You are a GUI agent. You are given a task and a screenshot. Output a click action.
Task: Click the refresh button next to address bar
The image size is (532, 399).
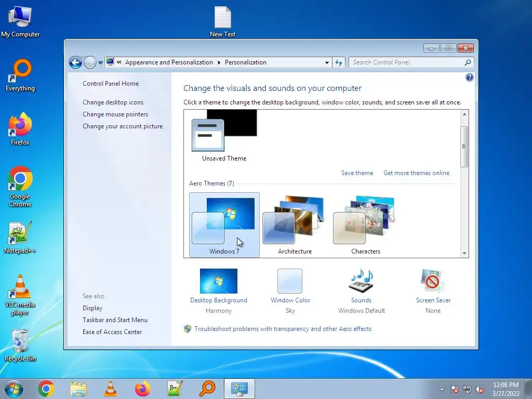[339, 62]
